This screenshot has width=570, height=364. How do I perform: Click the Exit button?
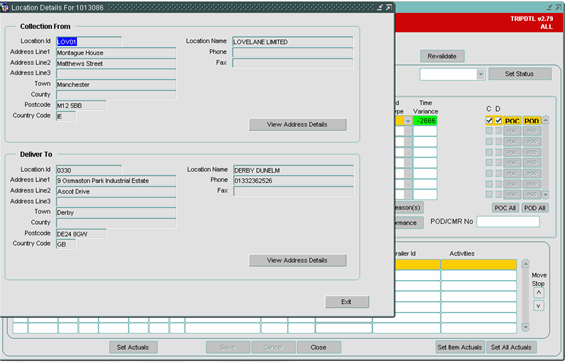point(347,302)
